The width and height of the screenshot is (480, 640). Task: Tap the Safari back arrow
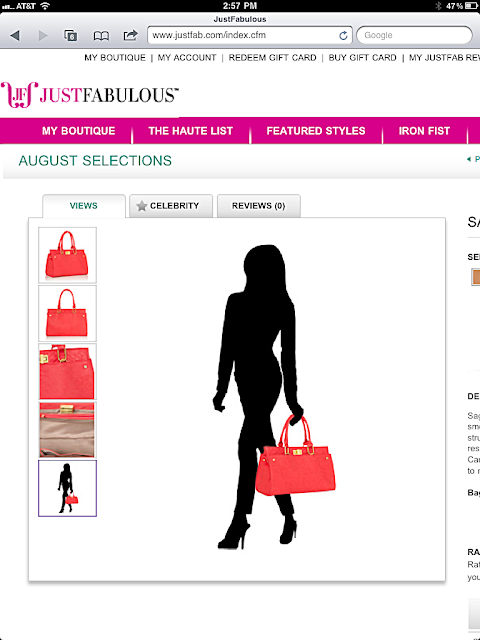[x=15, y=36]
